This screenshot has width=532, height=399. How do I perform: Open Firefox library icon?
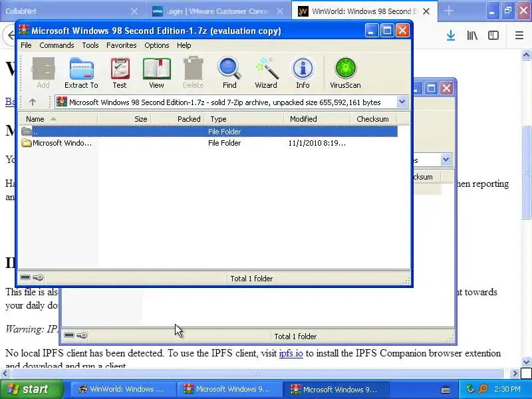[472, 35]
